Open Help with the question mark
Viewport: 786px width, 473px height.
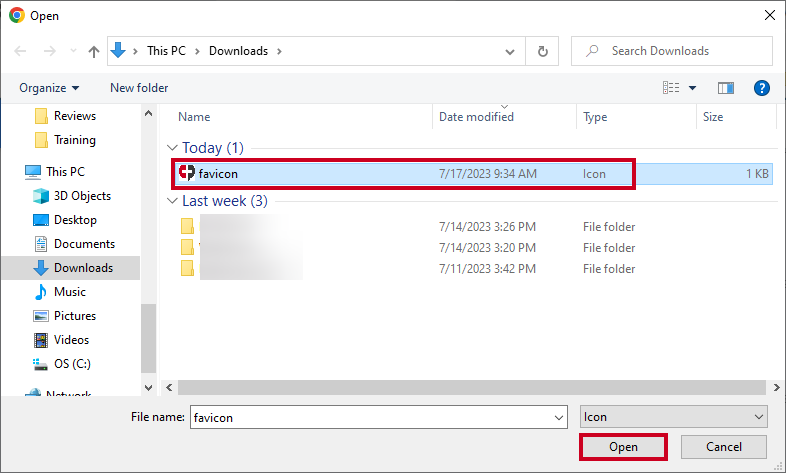pos(761,88)
